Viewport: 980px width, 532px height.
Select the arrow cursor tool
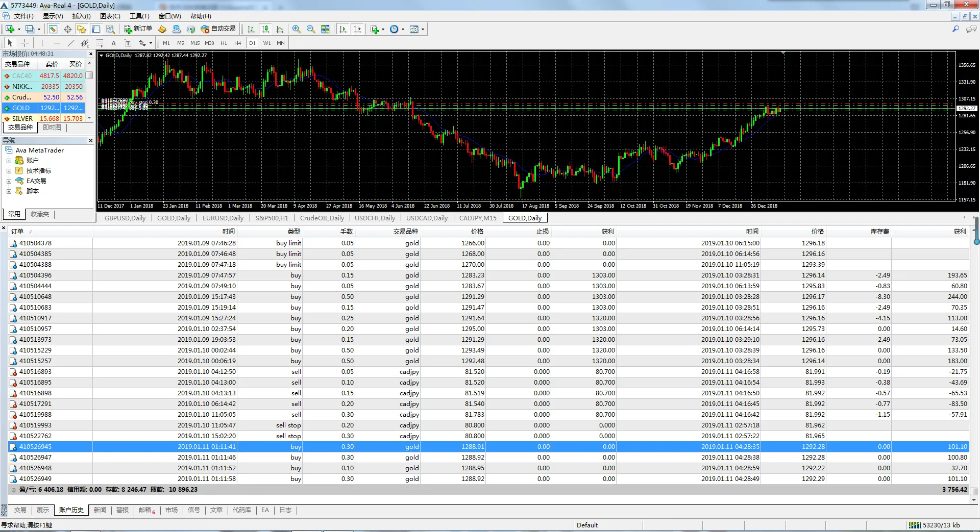click(10, 43)
